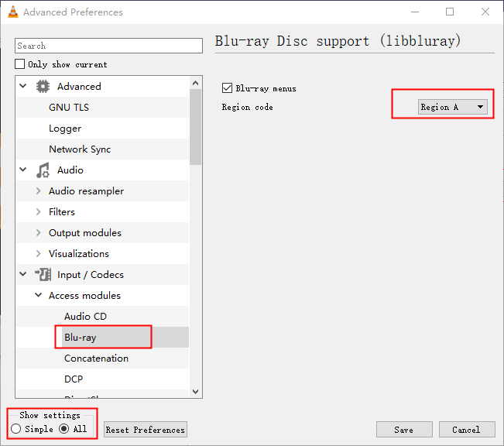The height and width of the screenshot is (446, 504).
Task: Select DCP access module
Action: click(x=74, y=379)
